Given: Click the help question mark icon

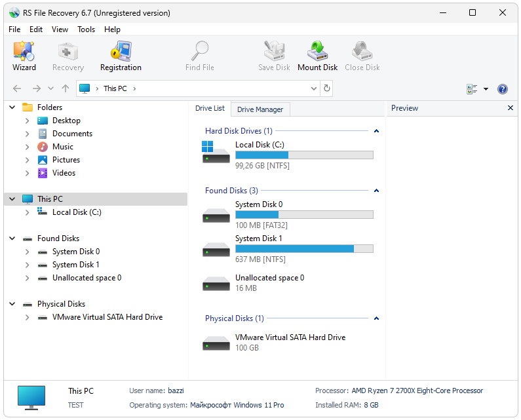Looking at the screenshot, I should (x=503, y=89).
